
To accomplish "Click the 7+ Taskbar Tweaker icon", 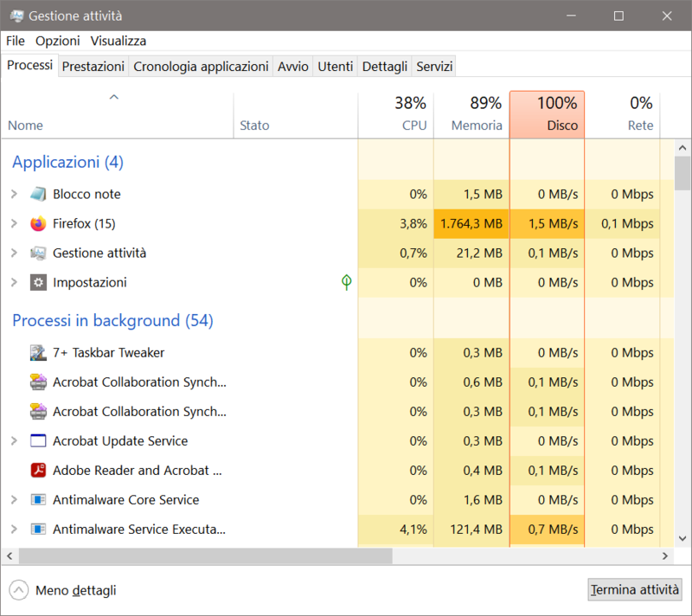I will point(38,353).
